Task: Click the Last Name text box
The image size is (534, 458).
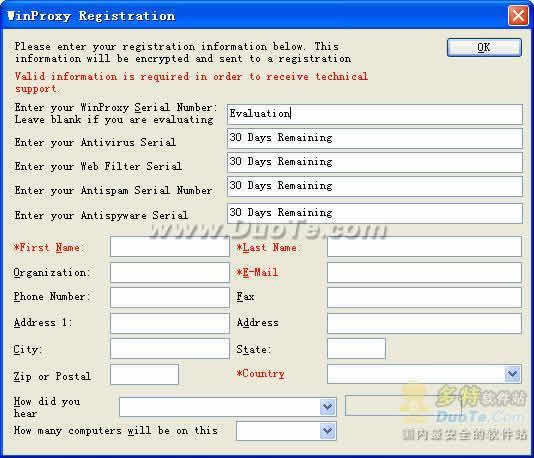Action: 424,247
